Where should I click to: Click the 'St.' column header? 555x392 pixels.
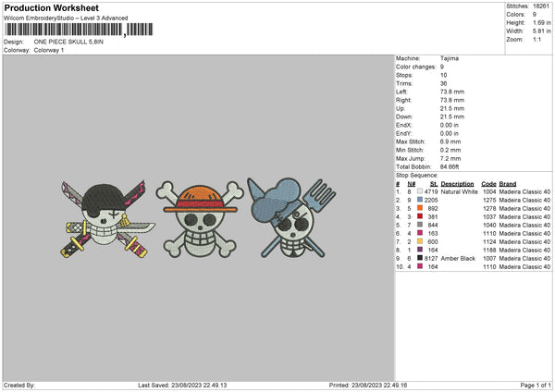[434, 184]
